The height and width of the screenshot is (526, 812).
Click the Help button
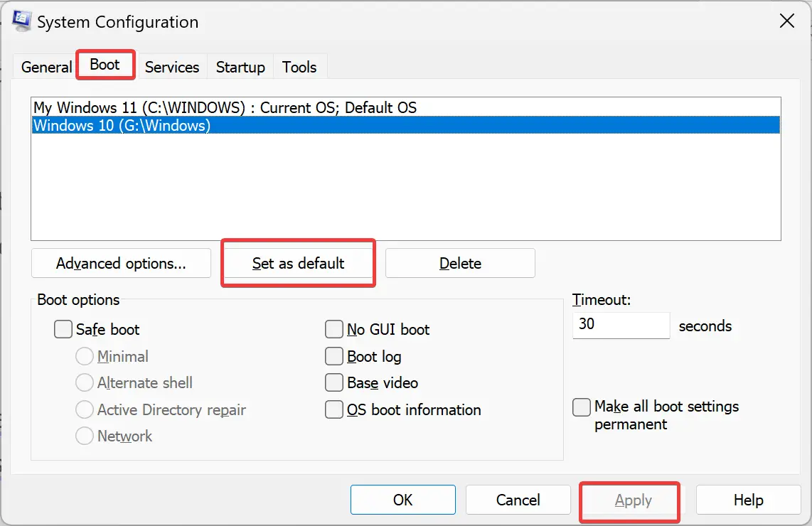pyautogui.click(x=748, y=500)
